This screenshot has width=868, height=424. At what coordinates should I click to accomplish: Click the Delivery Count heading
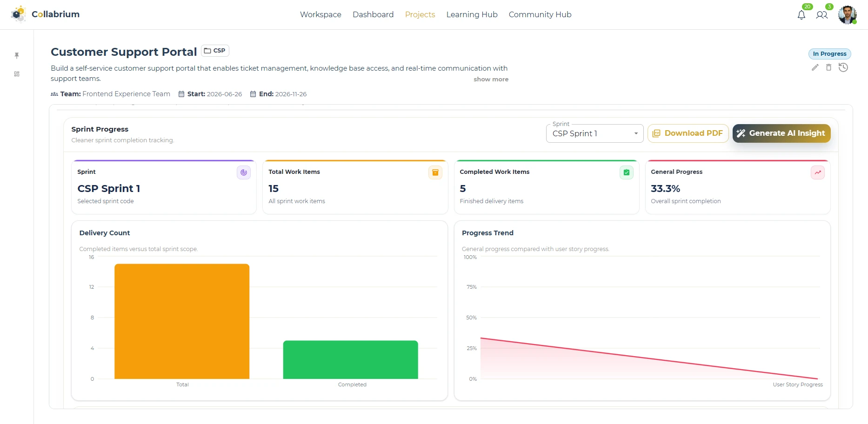coord(105,233)
